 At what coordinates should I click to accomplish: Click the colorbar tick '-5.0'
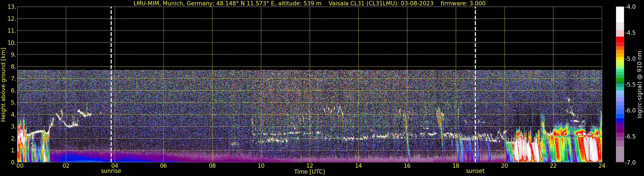630,59
